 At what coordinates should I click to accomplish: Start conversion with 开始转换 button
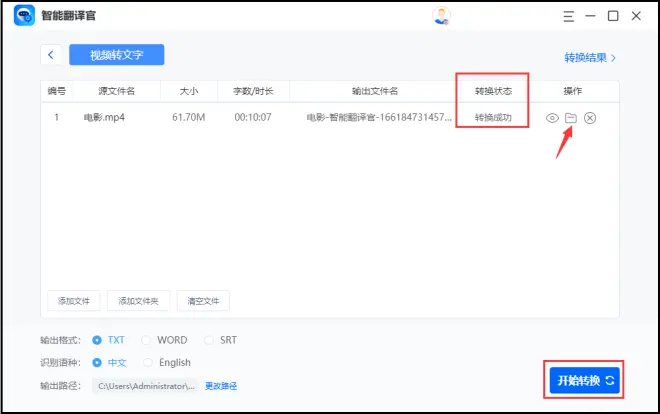pos(585,380)
